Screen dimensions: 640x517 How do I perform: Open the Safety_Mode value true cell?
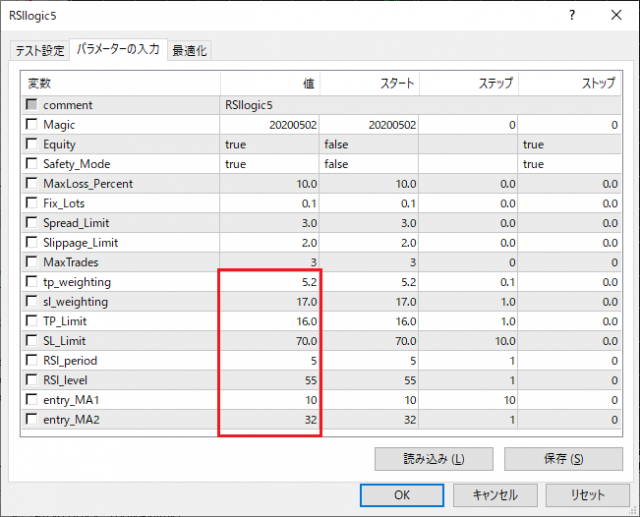click(x=269, y=164)
